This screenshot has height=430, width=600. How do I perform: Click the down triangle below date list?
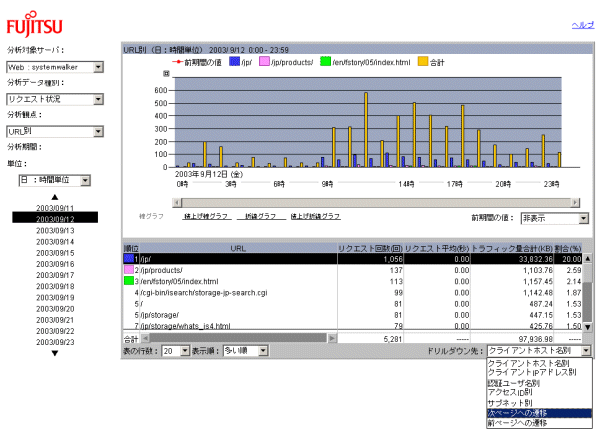coord(55,353)
